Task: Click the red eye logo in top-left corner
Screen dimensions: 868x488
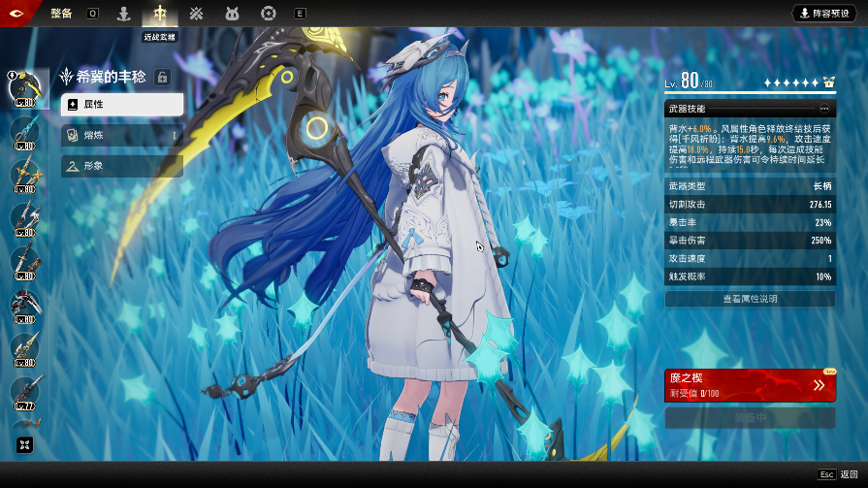Action: coord(17,13)
